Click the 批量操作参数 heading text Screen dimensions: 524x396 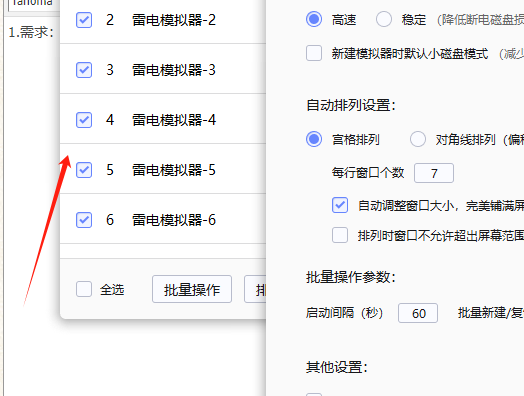[x=351, y=277]
